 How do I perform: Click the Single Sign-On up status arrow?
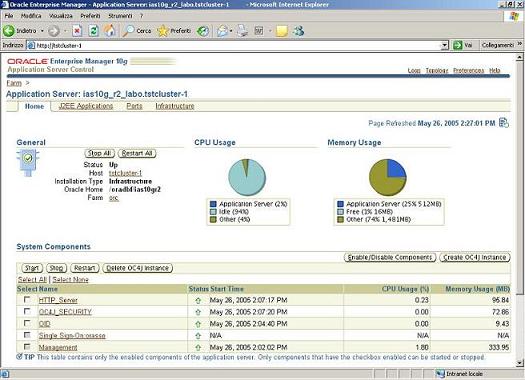[198, 335]
